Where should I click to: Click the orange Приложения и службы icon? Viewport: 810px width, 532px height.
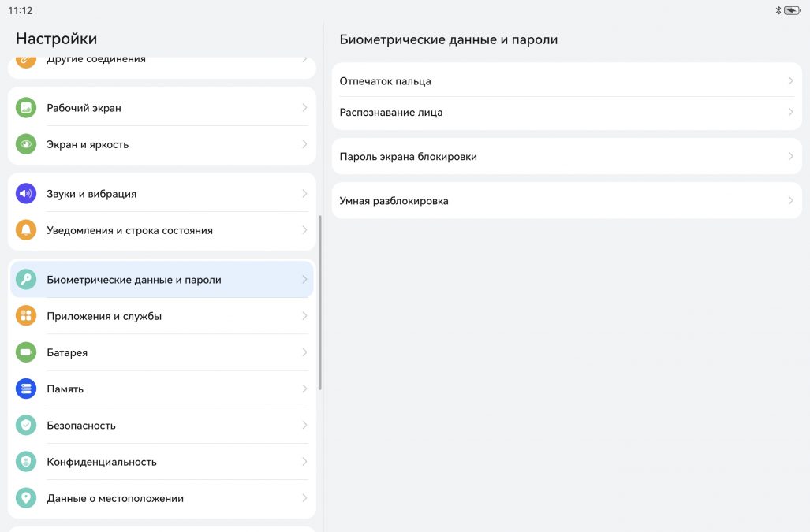(x=26, y=316)
